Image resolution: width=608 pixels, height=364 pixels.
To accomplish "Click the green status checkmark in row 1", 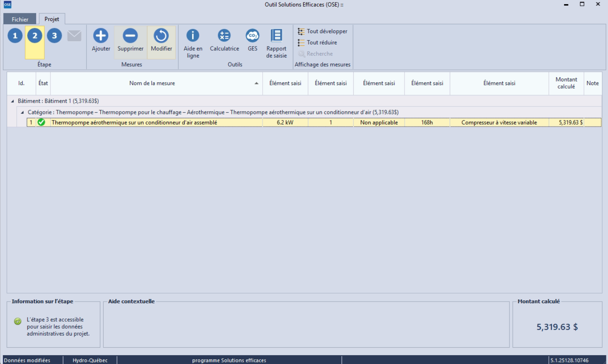I will tap(41, 122).
